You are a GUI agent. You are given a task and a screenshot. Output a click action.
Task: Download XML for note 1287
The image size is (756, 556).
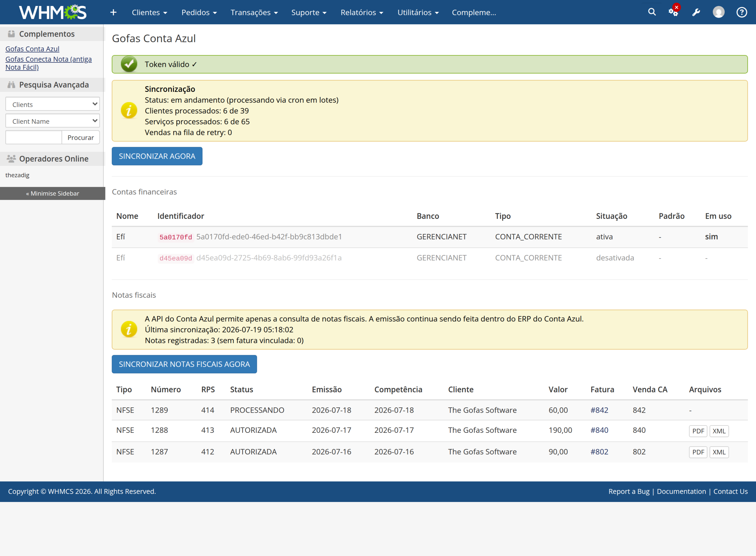719,452
